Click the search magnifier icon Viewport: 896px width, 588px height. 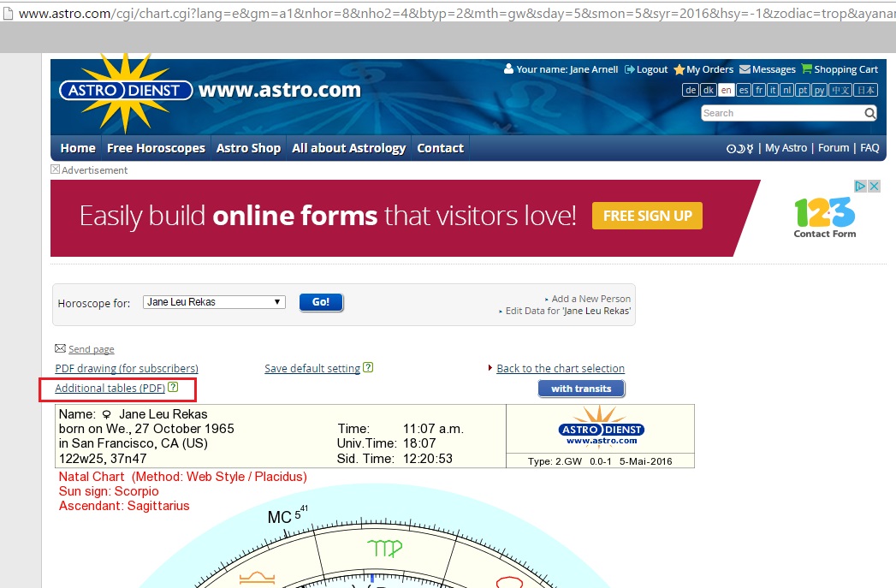pyautogui.click(x=869, y=113)
